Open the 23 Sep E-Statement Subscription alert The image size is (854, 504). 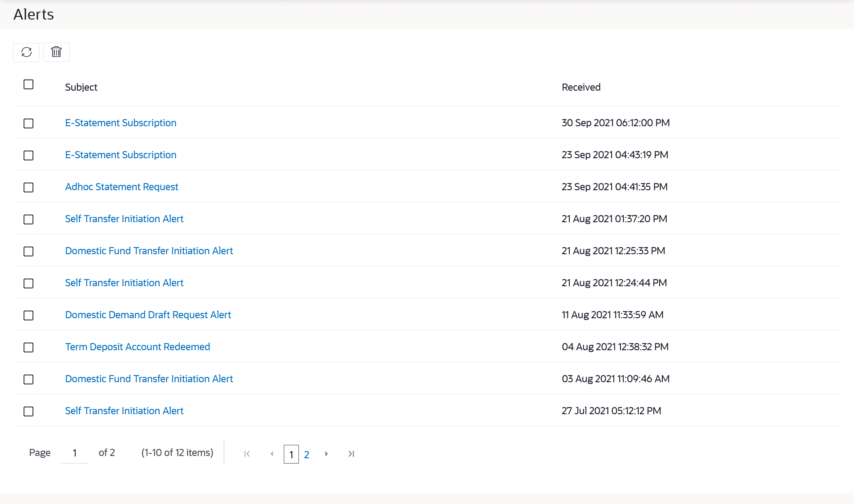[121, 155]
